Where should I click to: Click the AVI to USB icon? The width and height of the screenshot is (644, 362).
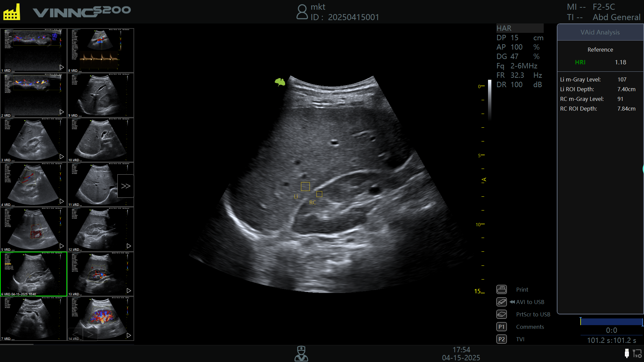coord(501,302)
